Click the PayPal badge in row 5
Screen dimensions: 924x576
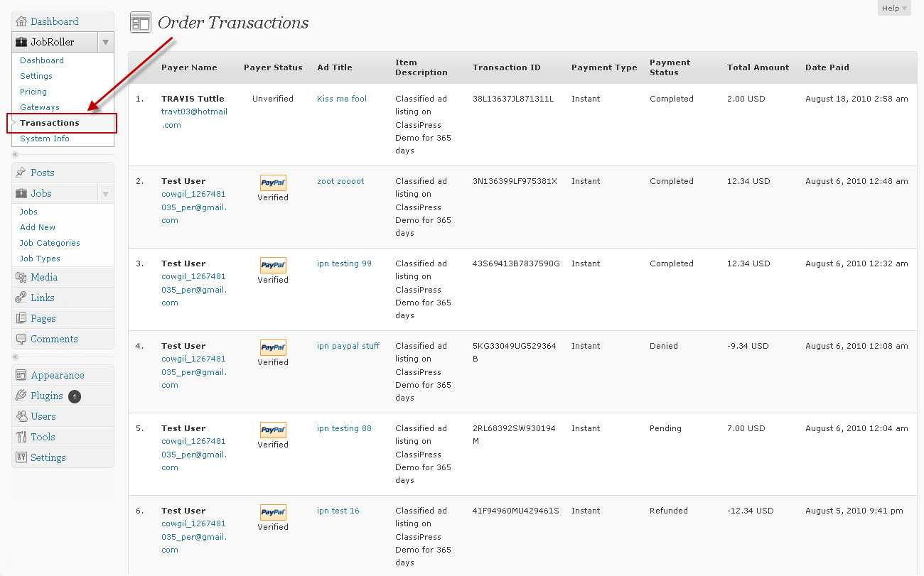[273, 430]
